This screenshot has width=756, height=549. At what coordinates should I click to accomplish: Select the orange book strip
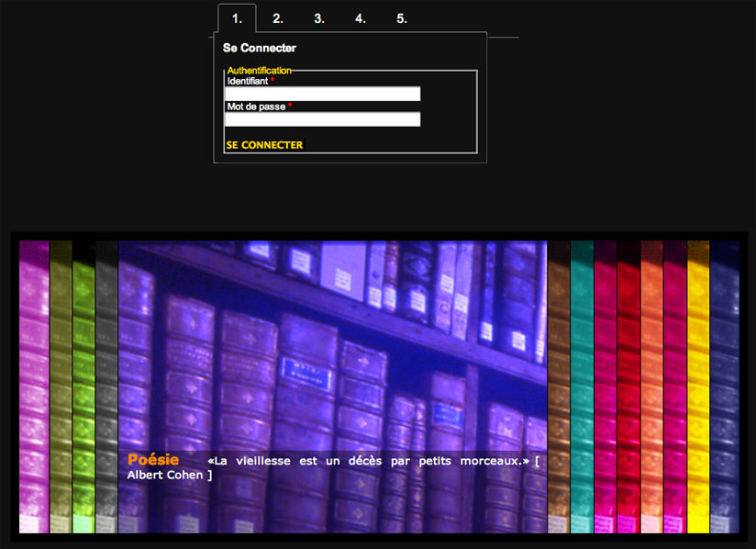(651, 386)
